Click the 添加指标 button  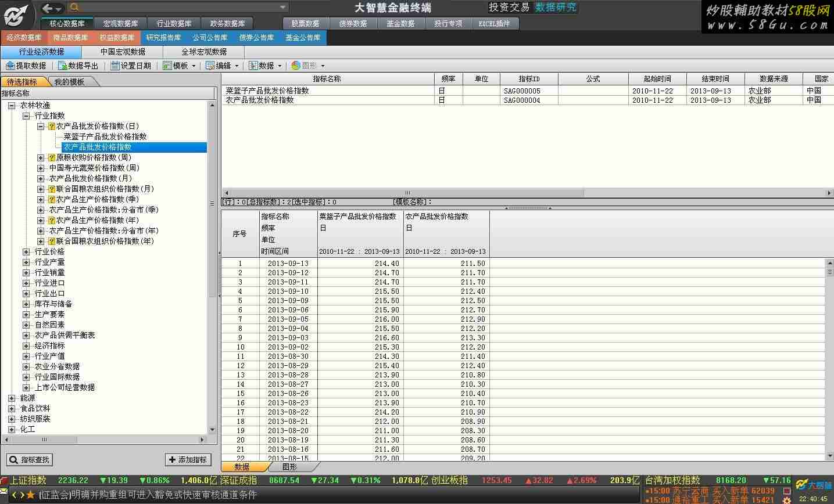click(x=188, y=460)
